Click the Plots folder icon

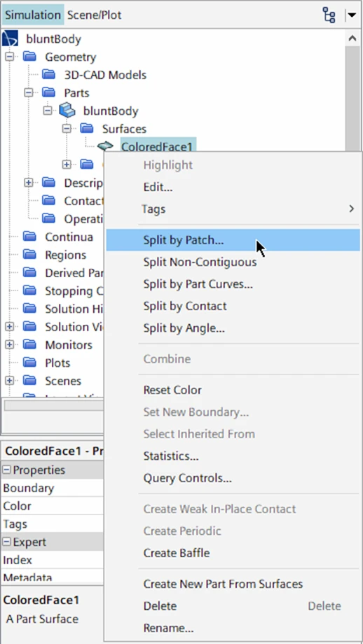29,363
